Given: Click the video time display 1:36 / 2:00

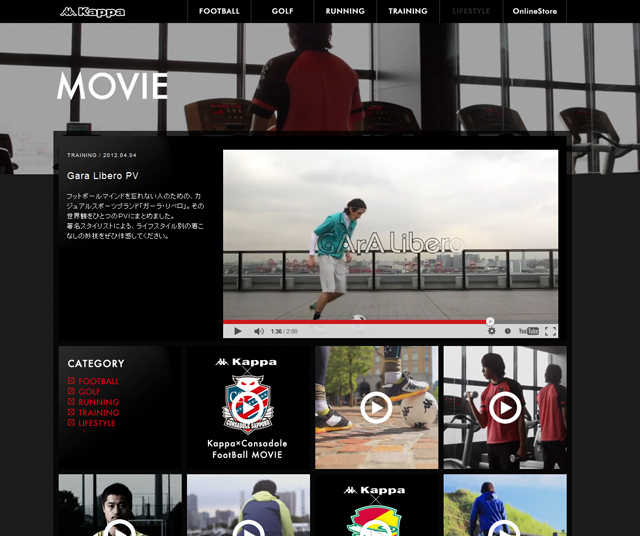Looking at the screenshot, I should (284, 331).
